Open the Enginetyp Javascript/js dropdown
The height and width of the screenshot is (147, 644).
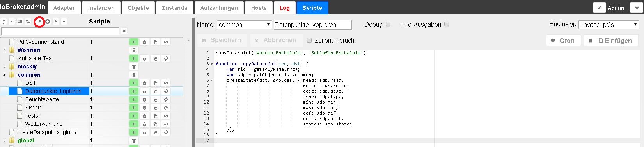(609, 25)
